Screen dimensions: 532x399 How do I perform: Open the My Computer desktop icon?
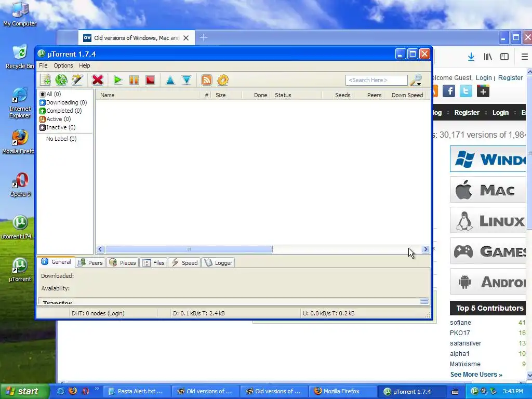point(20,14)
